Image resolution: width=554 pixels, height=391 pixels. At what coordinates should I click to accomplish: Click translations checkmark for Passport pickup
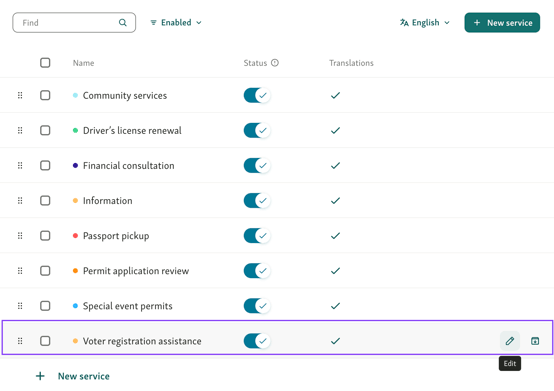[x=335, y=236]
